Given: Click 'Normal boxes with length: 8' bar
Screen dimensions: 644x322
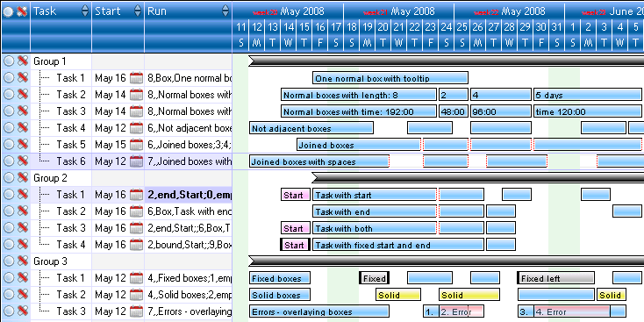Looking at the screenshot, I should coord(359,95).
